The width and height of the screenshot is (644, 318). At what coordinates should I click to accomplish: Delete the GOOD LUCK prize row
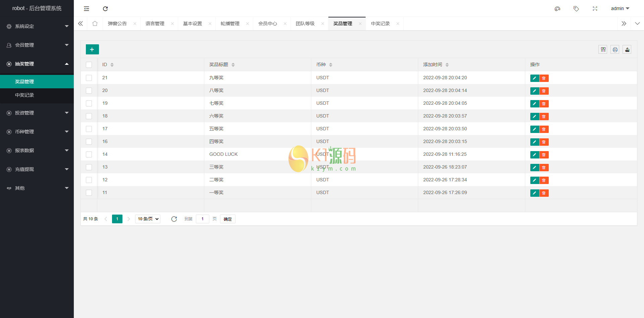pyautogui.click(x=544, y=155)
